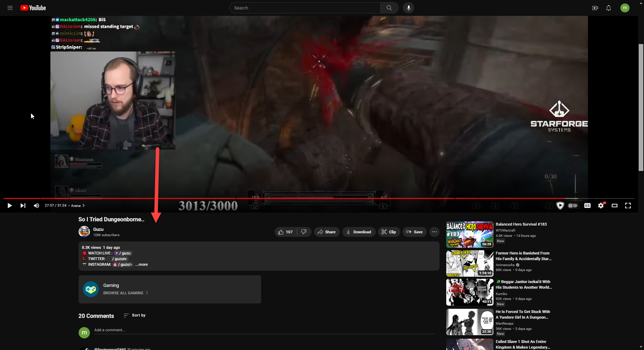Open the notifications bell
This screenshot has width=644, height=350.
pyautogui.click(x=608, y=8)
